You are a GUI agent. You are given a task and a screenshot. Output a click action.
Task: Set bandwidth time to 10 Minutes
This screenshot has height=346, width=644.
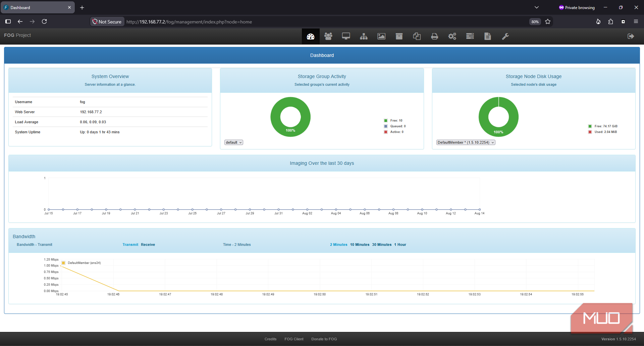(360, 245)
